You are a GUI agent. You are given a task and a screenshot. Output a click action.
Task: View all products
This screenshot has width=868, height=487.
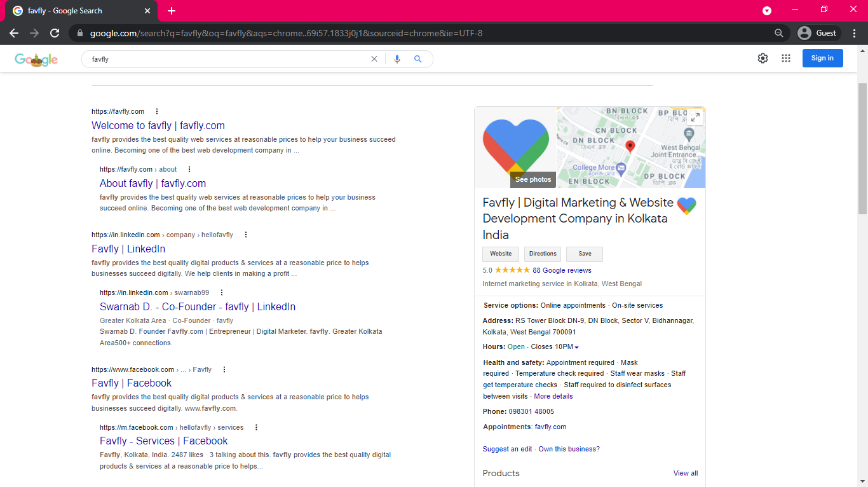point(686,474)
